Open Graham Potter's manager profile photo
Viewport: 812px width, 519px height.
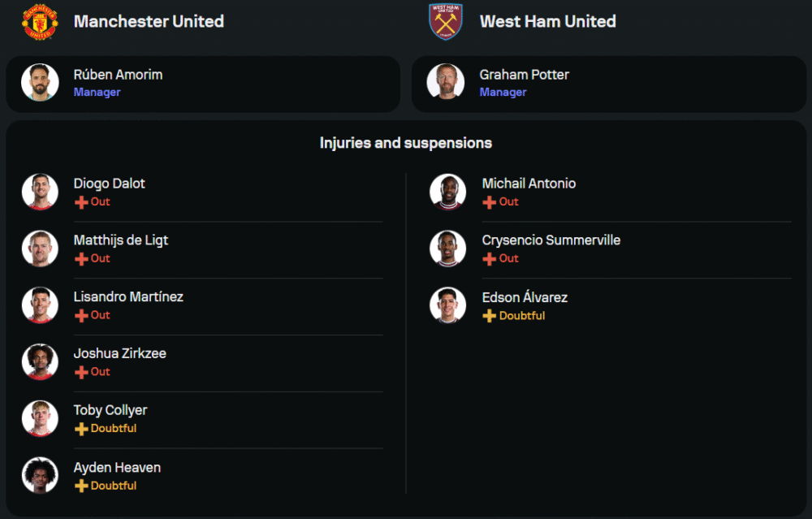pos(445,83)
